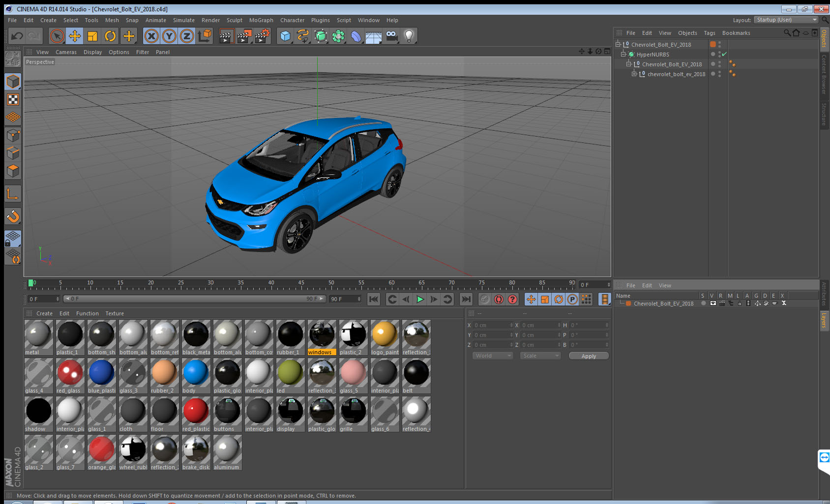
Task: Click the Bend deformer icon
Action: [356, 36]
